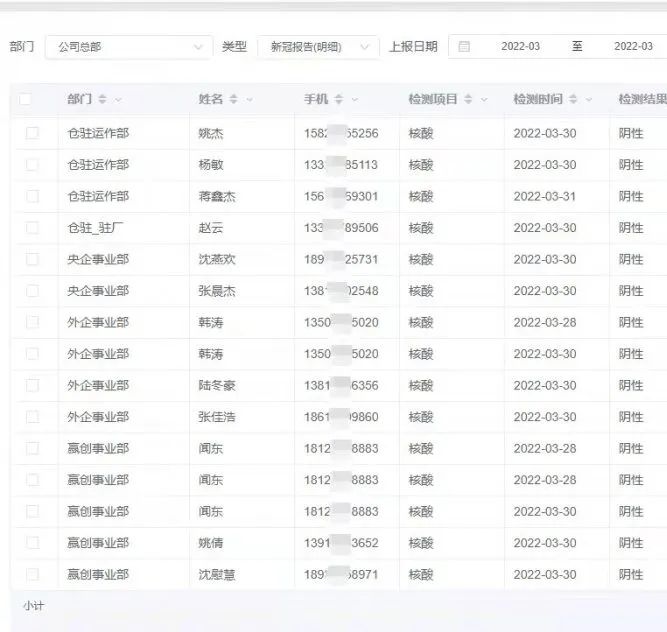Sort by 检测时间 using its sort icon
The image size is (667, 632).
(572, 100)
